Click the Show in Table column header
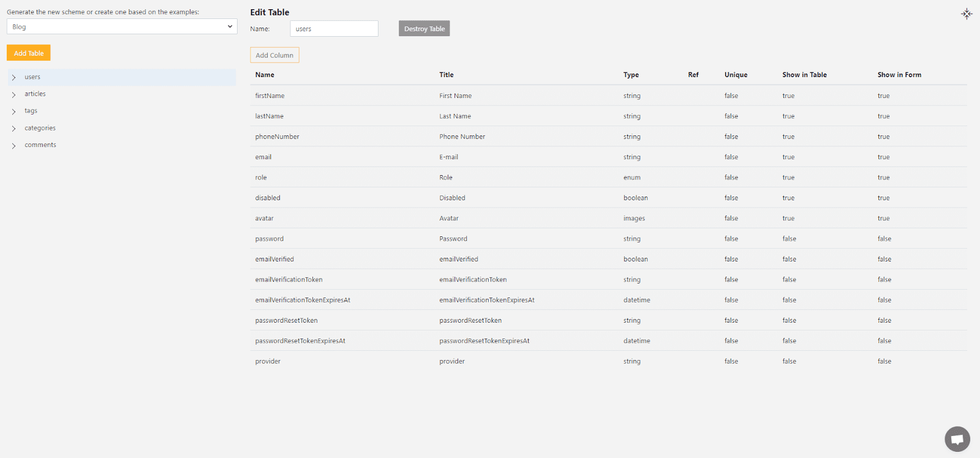The width and height of the screenshot is (980, 458). 804,75
